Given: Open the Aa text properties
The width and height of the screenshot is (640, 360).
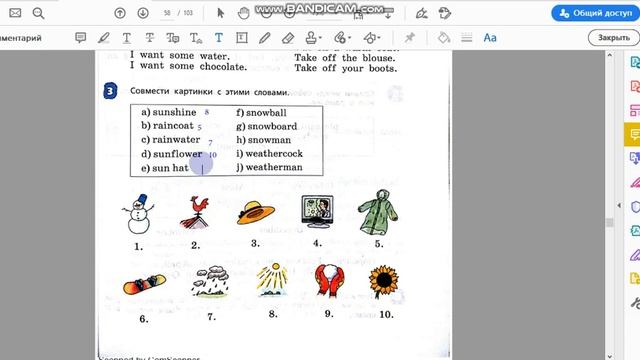Looking at the screenshot, I should (490, 38).
